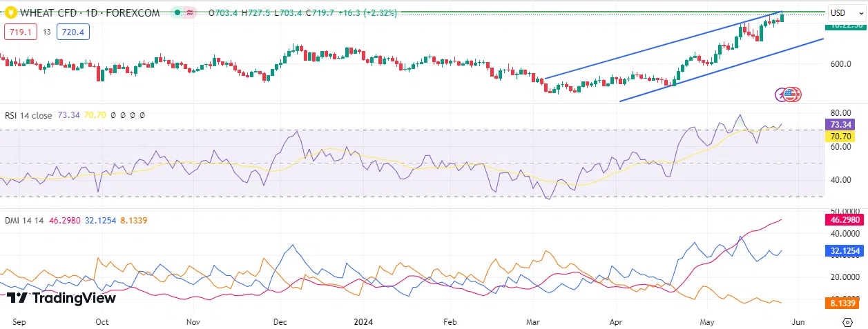The width and height of the screenshot is (868, 329).
Task: Click the wheat symbol logo icon
Action: tap(10, 12)
